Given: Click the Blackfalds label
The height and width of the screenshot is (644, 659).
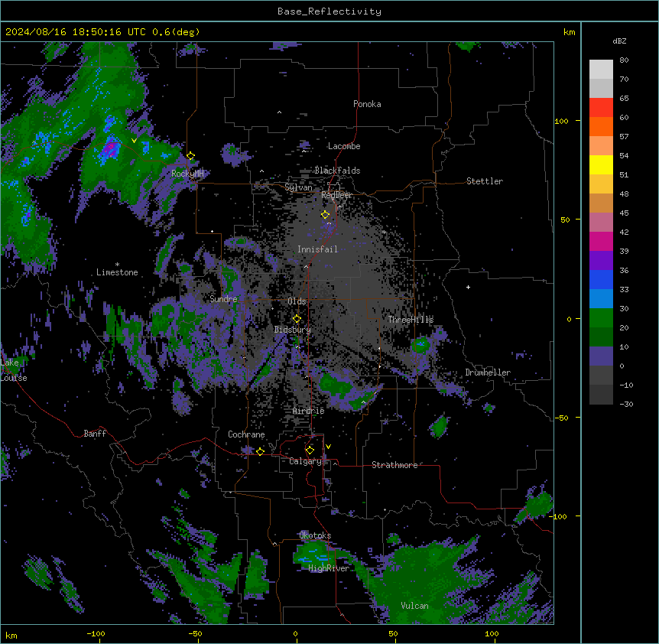Looking at the screenshot, I should pos(337,171).
